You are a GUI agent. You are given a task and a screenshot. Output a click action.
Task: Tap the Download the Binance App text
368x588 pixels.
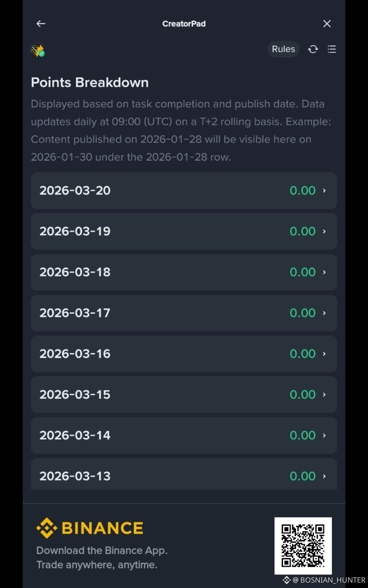pos(102,550)
